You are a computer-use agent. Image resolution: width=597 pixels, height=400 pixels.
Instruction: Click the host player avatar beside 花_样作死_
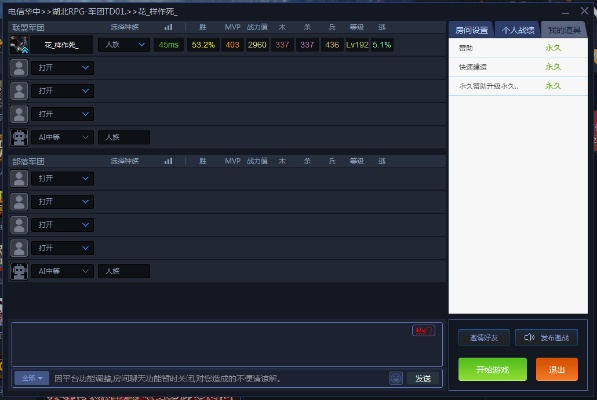click(x=19, y=45)
